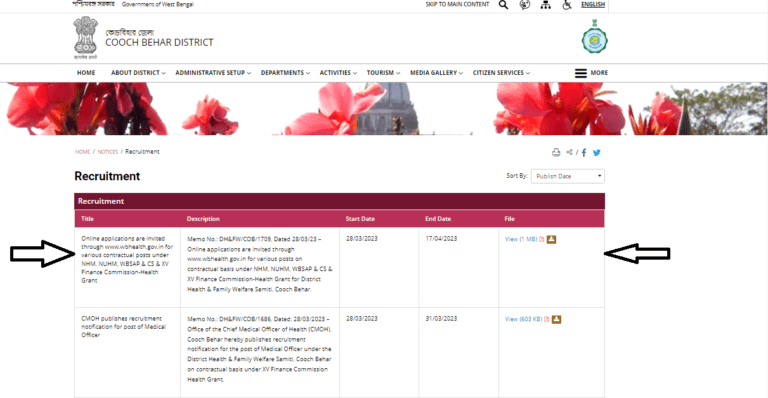Click the ENGLISH language link
The image size is (768, 398).
tap(593, 4)
